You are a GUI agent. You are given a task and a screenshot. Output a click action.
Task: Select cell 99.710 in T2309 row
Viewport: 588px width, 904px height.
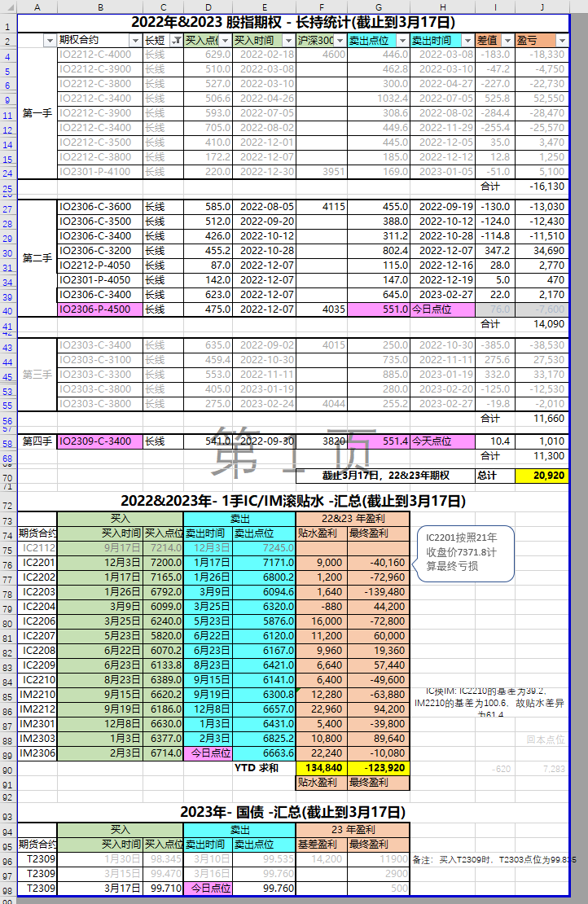tap(163, 889)
